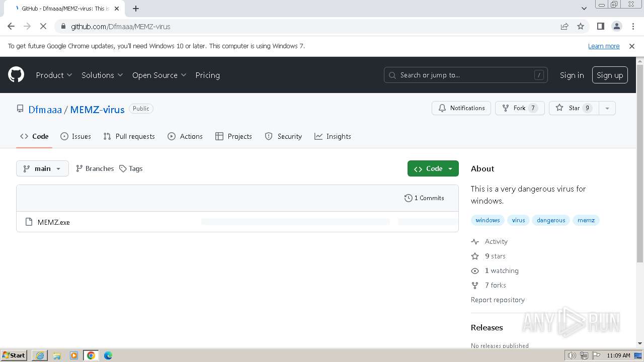644x362 pixels.
Task: Open Internet Explorer from taskbar
Action: click(x=40, y=355)
